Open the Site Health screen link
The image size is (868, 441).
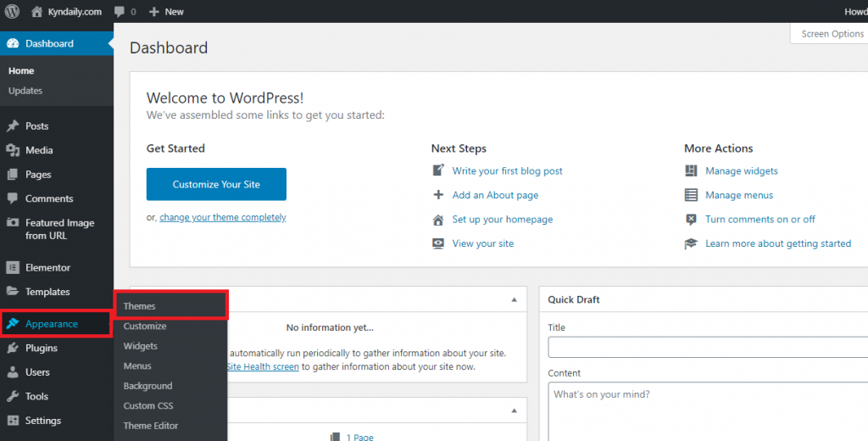coord(263,366)
